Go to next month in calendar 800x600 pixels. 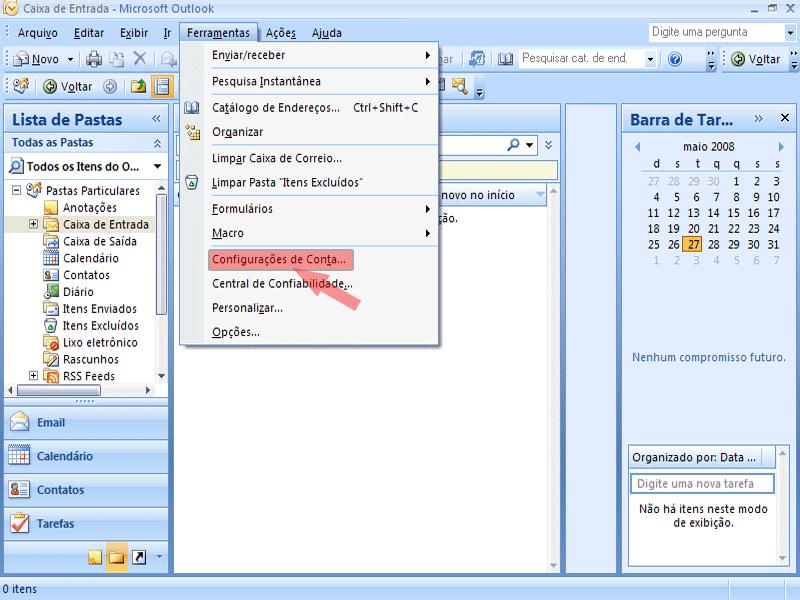pos(781,147)
